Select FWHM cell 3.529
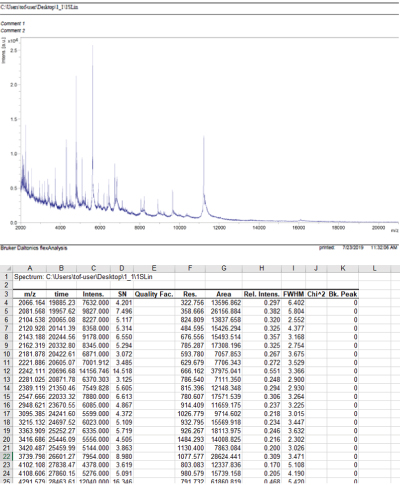The image size is (400, 485). tap(293, 362)
